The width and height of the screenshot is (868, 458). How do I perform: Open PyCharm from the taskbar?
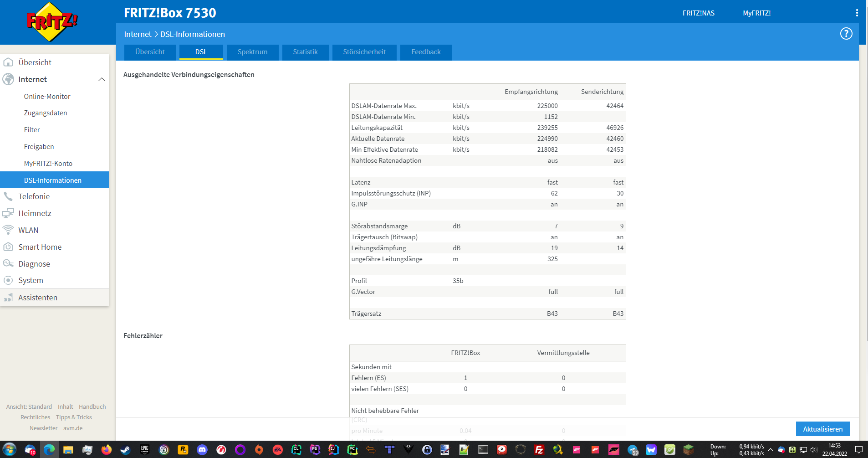pyautogui.click(x=352, y=450)
